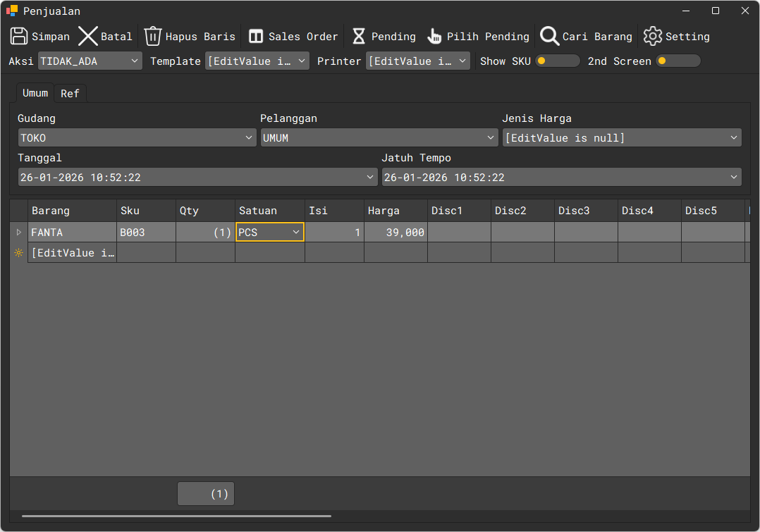Click the Harga column header
The height and width of the screenshot is (532, 760).
pos(395,211)
